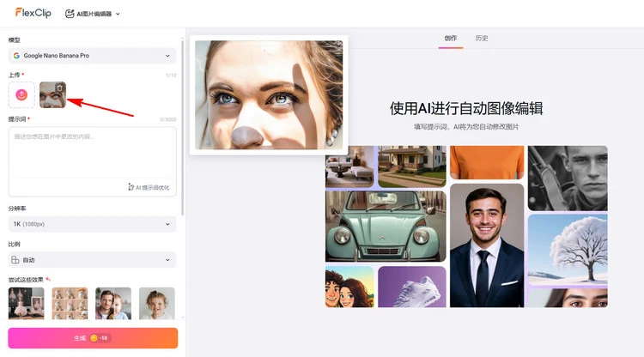This screenshot has height=357, width=644.
Task: Select the first ballerina preset effect thumbnail
Action: 26,303
